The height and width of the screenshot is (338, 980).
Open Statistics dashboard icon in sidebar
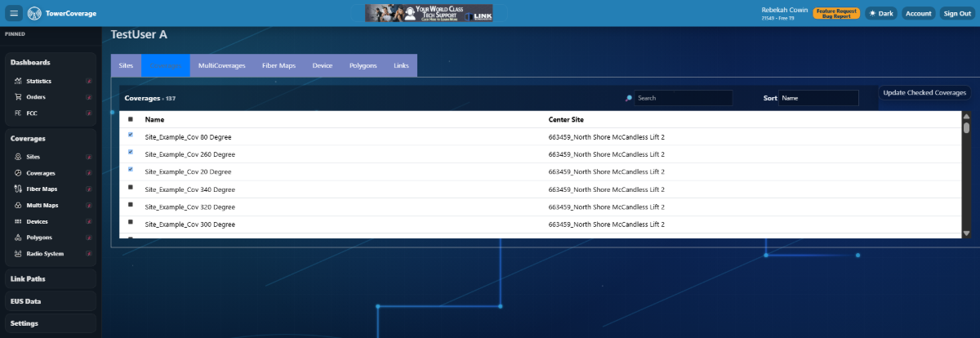18,81
